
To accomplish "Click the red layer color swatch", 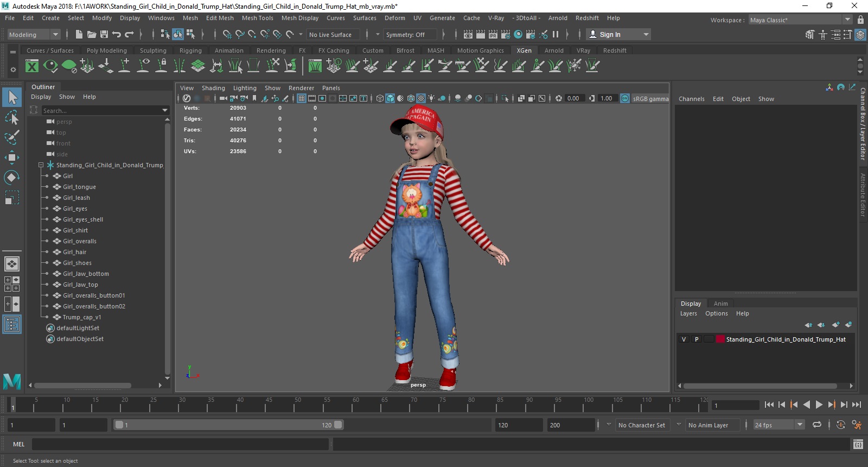I will click(720, 339).
